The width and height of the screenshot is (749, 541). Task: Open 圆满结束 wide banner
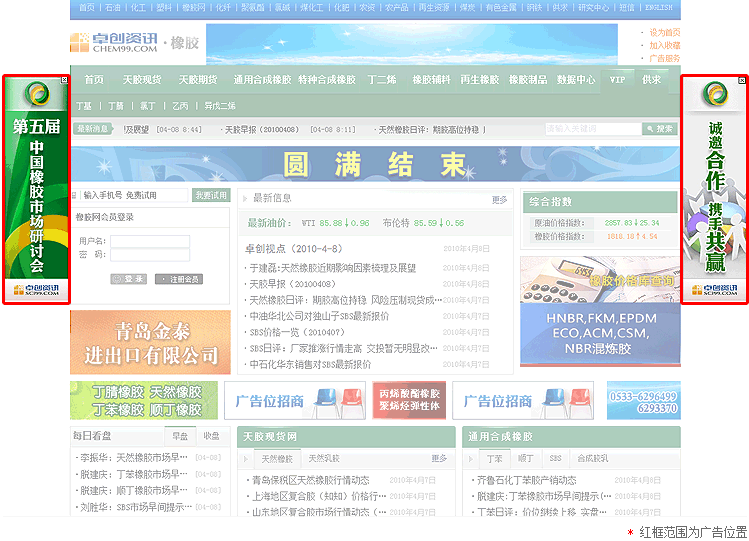click(375, 164)
